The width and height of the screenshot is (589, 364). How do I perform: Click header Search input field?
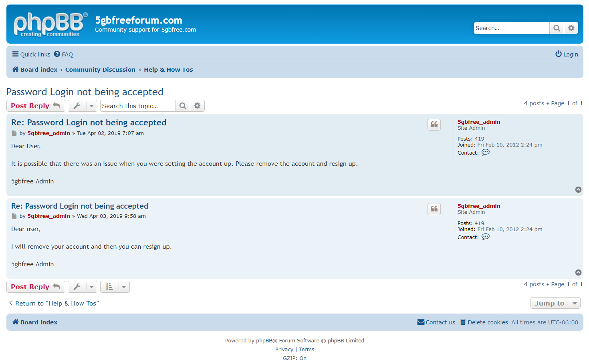[x=511, y=28]
